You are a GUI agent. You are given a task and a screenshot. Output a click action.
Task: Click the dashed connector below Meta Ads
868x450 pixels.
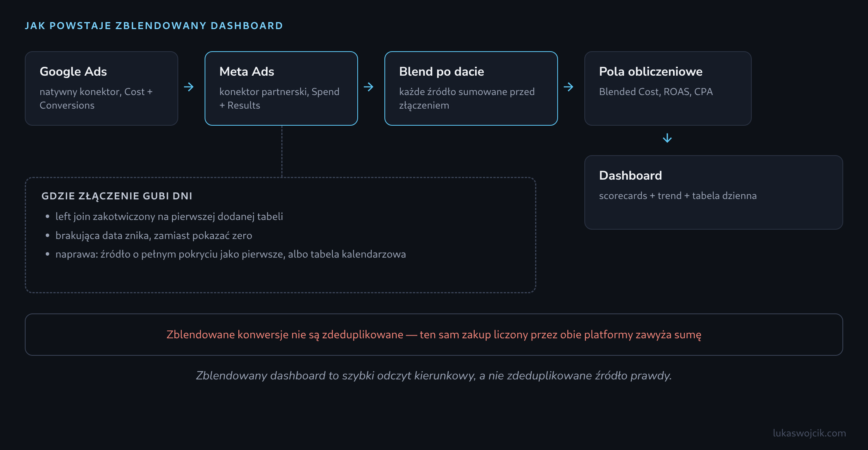click(282, 151)
